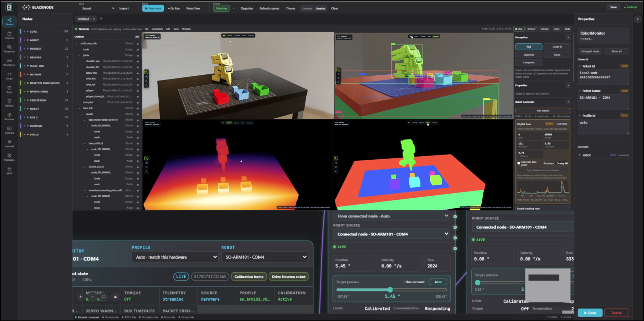Open the Console sidebar panel
The image size is (644, 321).
[x=9, y=130]
